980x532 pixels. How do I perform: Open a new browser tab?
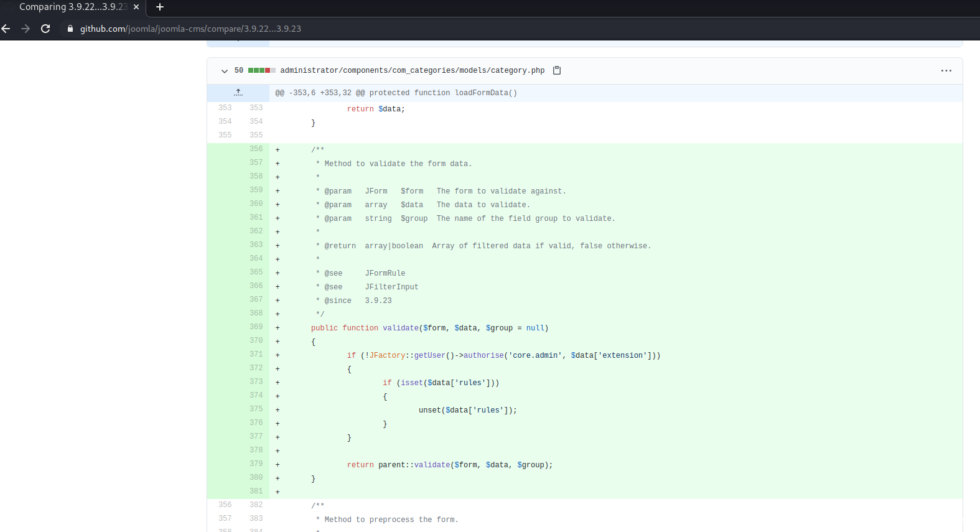160,7
